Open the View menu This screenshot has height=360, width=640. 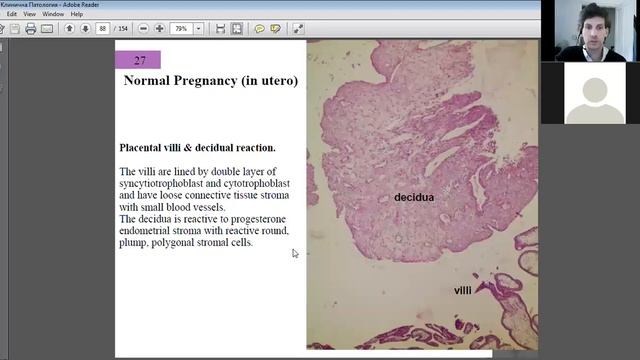point(29,14)
